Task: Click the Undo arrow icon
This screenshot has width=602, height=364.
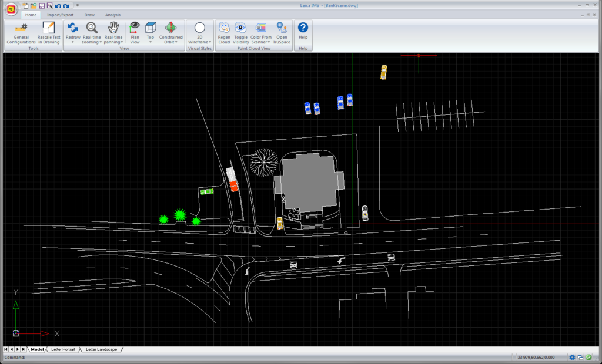Action: pos(58,6)
